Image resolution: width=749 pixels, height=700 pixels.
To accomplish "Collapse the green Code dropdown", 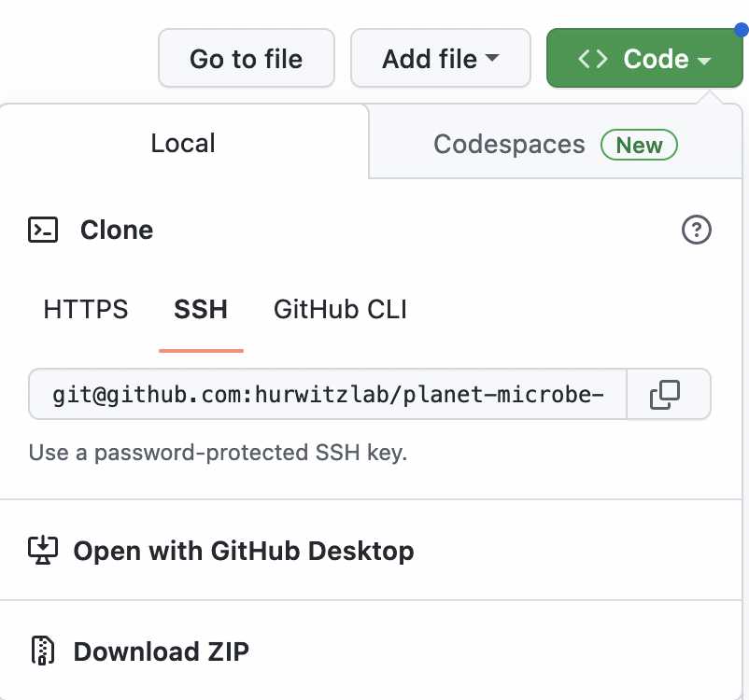I will pyautogui.click(x=644, y=58).
